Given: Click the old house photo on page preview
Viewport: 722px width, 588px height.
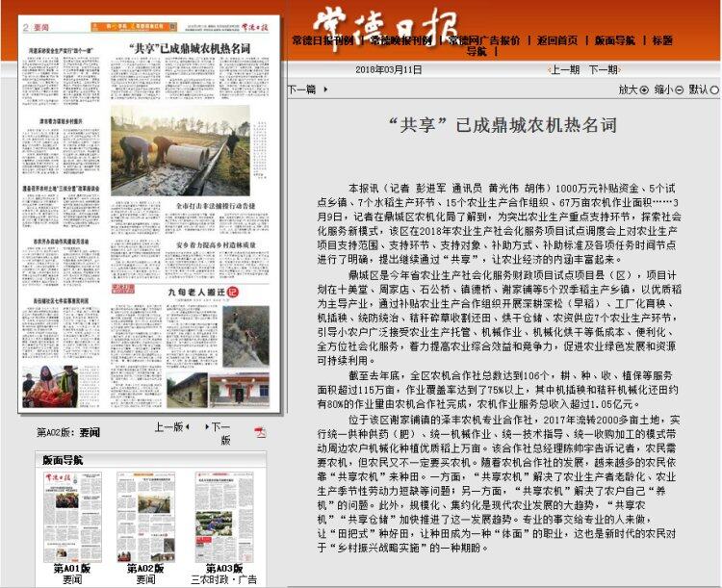Looking at the screenshot, I should tap(188, 391).
